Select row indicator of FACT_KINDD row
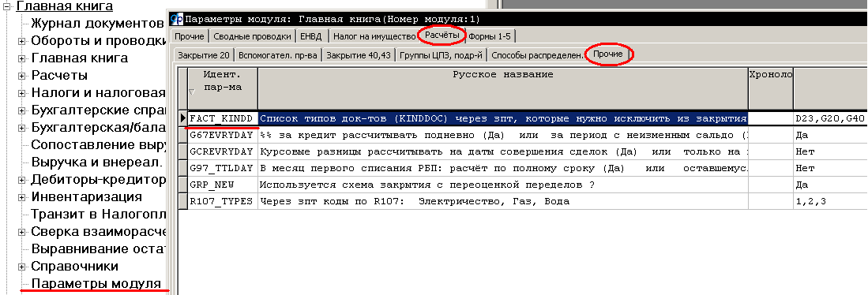 (183, 118)
